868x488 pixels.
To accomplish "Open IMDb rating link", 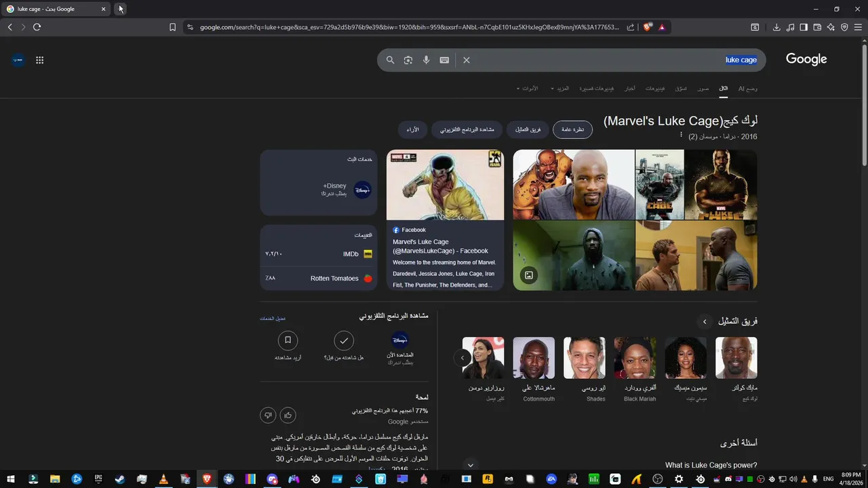I will click(318, 254).
